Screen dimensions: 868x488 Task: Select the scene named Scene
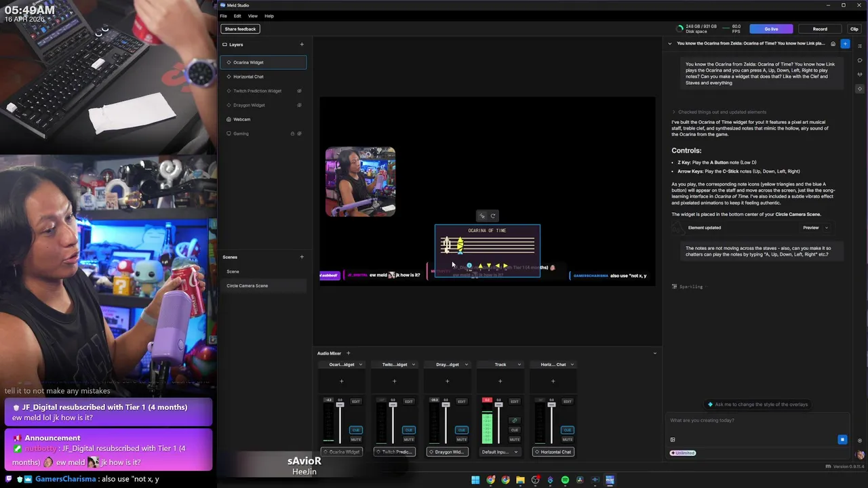click(x=264, y=271)
